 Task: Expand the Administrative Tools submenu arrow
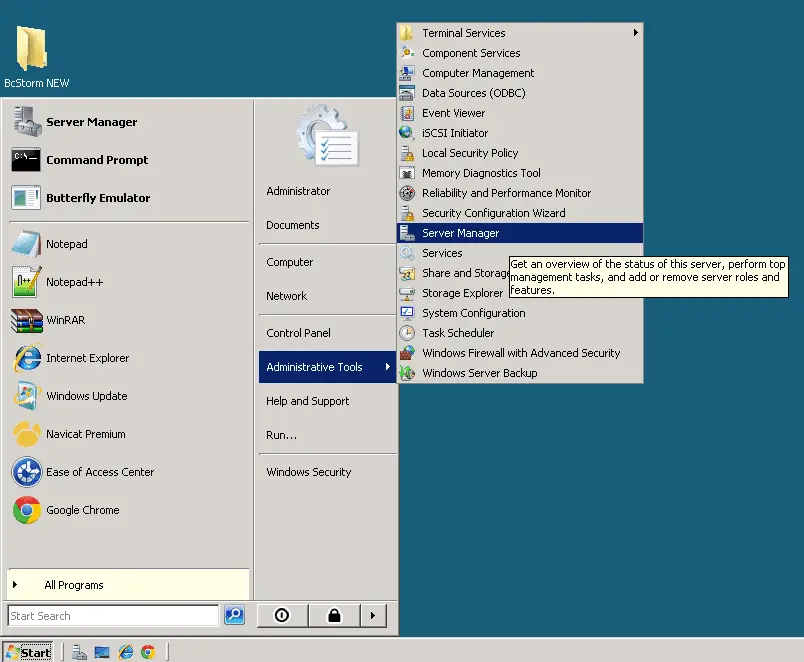pos(388,367)
